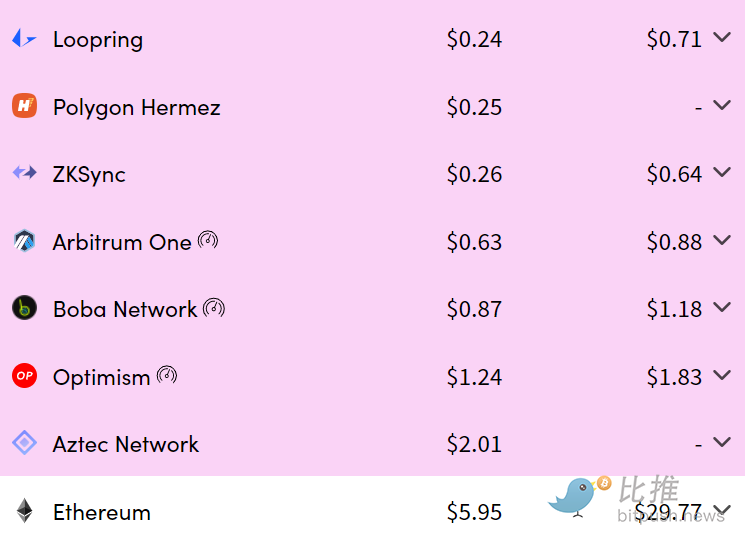Expand the Optimism row chevron

722,375
